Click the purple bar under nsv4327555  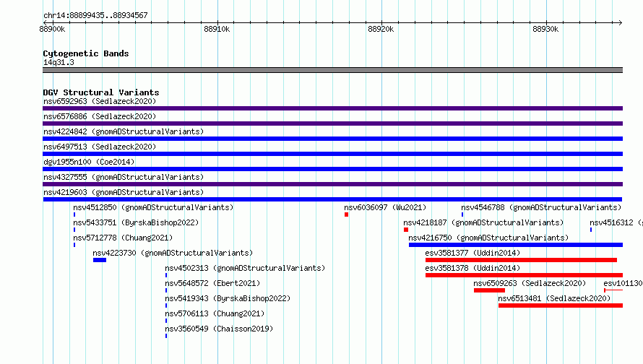332,184
